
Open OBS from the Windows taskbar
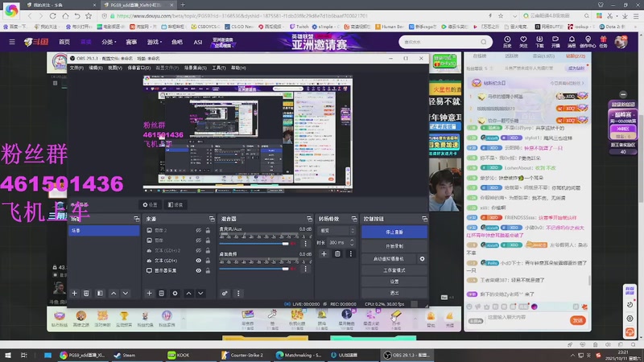(x=407, y=355)
